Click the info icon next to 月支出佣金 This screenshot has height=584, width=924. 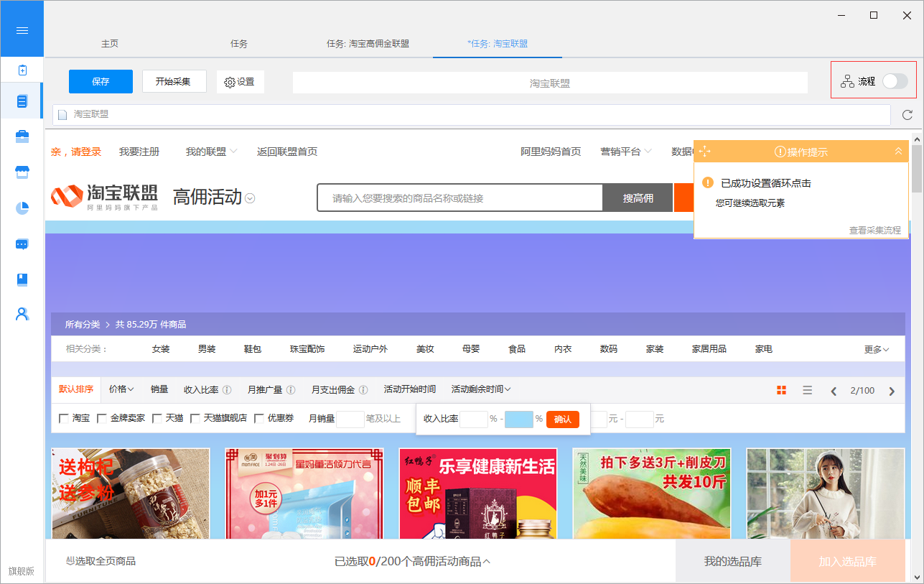(x=363, y=390)
